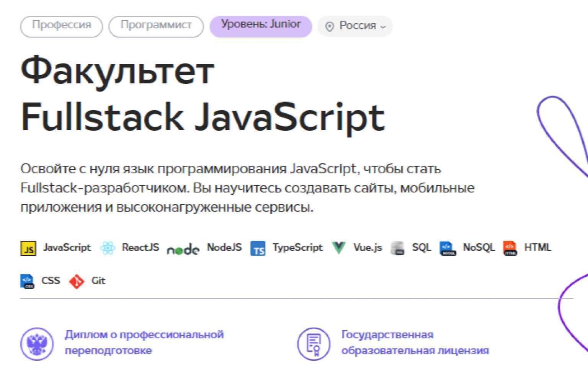The width and height of the screenshot is (588, 375).
Task: Open the Россия location dropdown
Action: point(354,26)
